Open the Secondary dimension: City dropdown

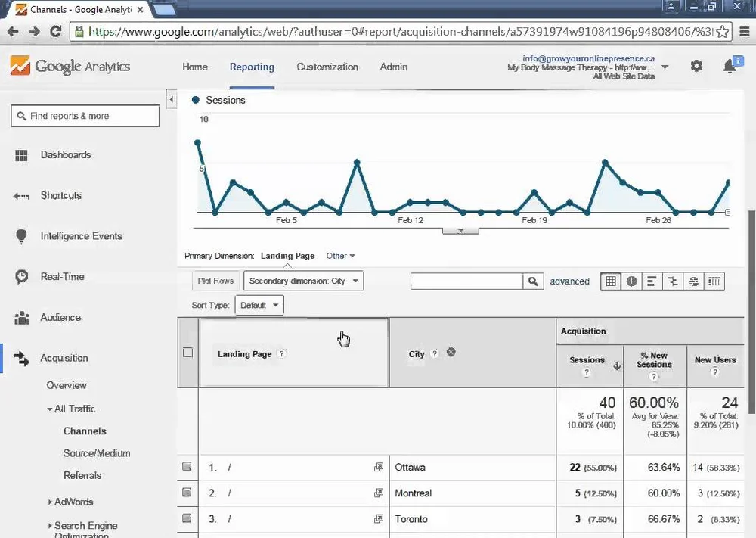pyautogui.click(x=304, y=281)
